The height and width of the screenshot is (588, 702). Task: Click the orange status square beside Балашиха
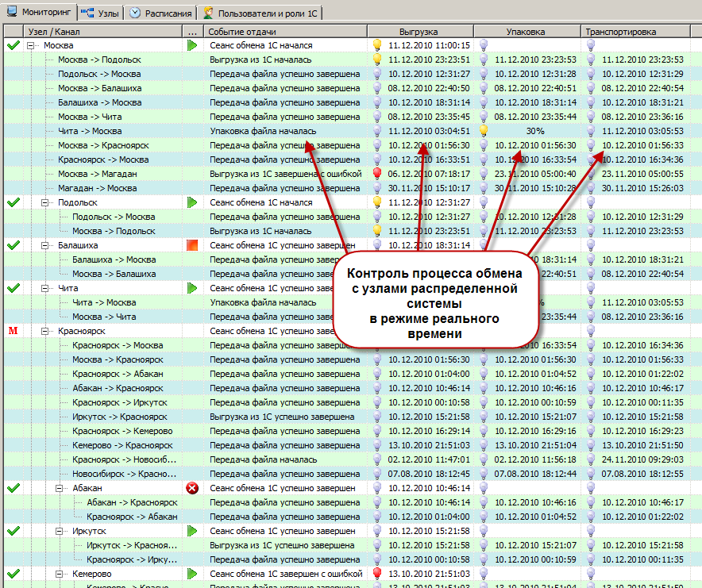191,246
